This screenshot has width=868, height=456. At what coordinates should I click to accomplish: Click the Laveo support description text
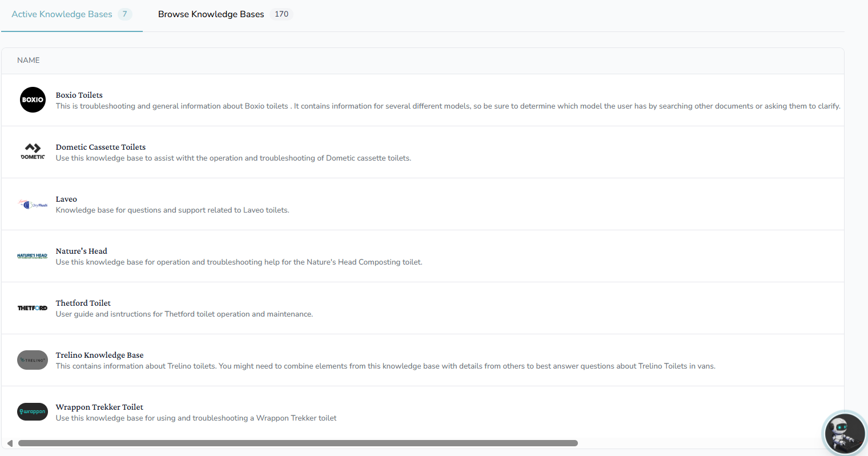pyautogui.click(x=172, y=210)
